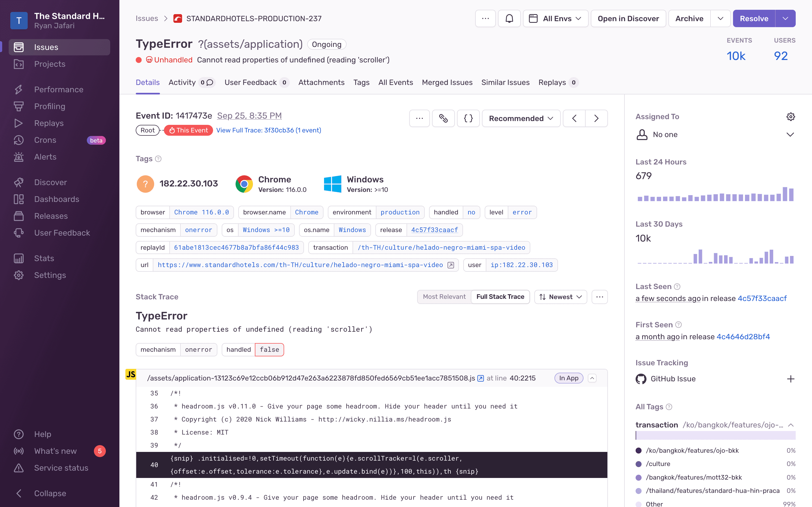Viewport: 812px width, 507px height.
Task: Collapse the In App stack frame
Action: (x=592, y=378)
